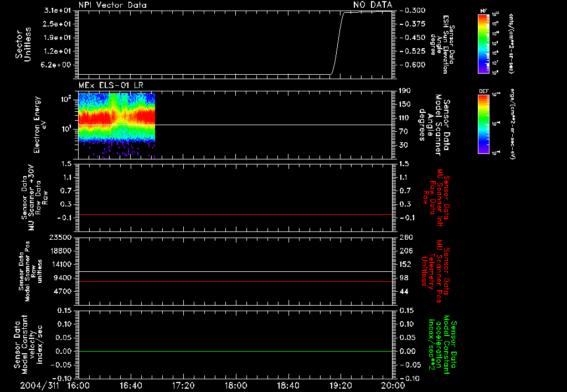
Task: Click the "1.9e+01" sector tick value
Action: tap(58, 38)
